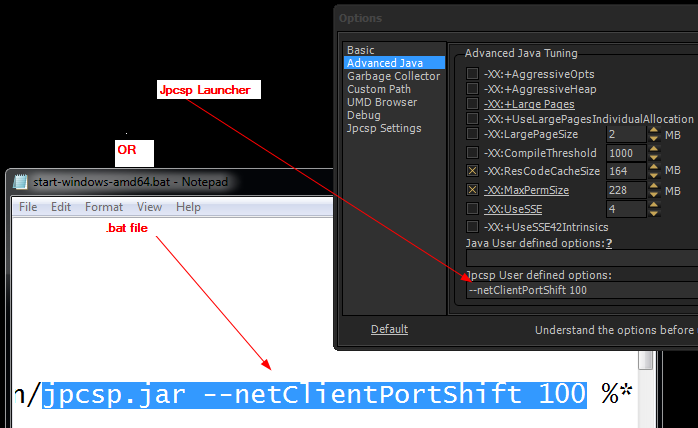Image resolution: width=698 pixels, height=428 pixels.
Task: Enable the -XX:+AggressiveHeap checkbox
Action: point(472,89)
